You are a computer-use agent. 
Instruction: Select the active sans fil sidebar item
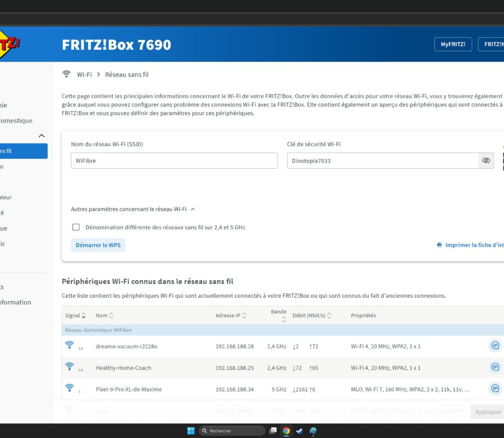click(24, 151)
